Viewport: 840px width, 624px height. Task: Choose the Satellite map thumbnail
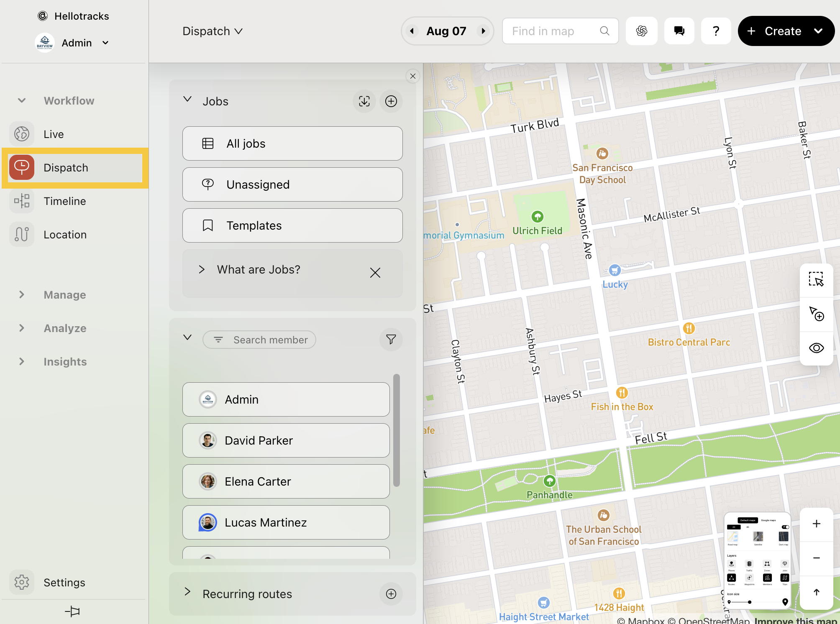pyautogui.click(x=758, y=537)
